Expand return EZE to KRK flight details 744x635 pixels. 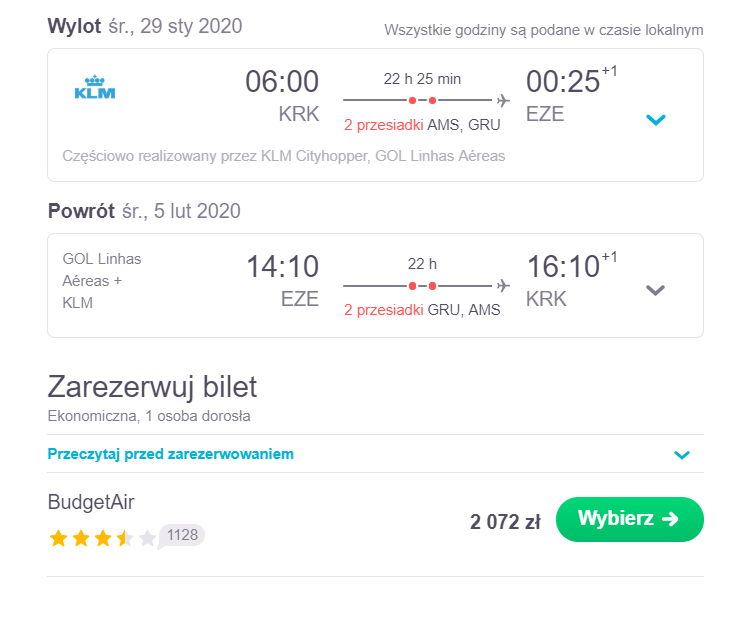pos(655,290)
